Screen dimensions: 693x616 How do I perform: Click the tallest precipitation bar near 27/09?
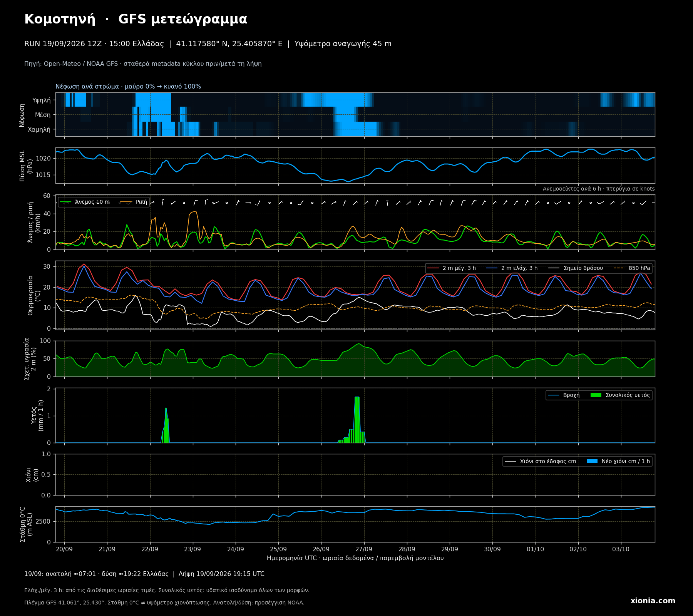pyautogui.click(x=357, y=420)
